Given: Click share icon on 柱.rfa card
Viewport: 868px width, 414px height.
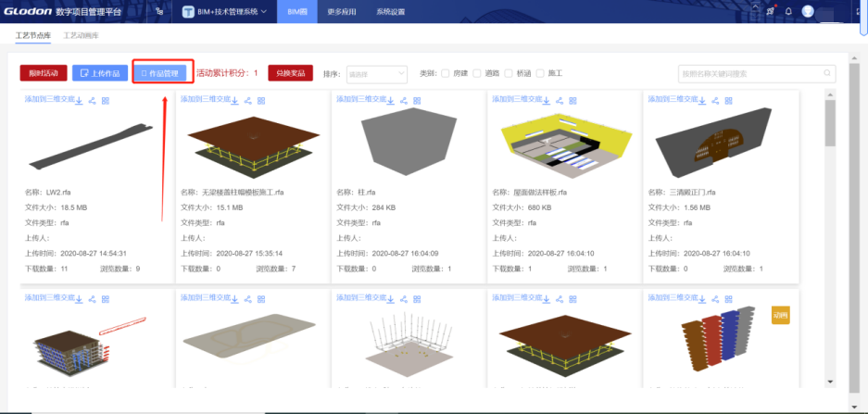Looking at the screenshot, I should (x=404, y=101).
